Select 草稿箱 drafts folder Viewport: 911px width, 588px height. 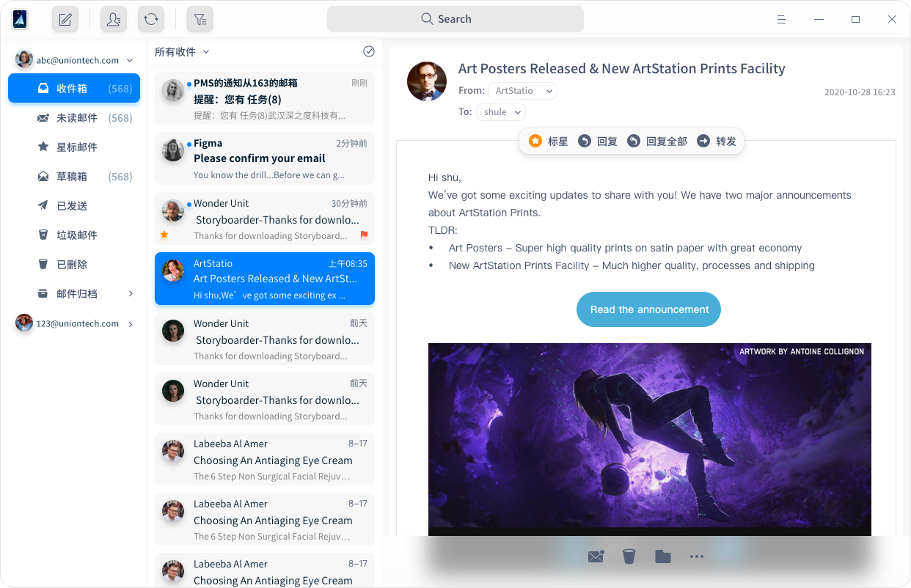point(74,177)
